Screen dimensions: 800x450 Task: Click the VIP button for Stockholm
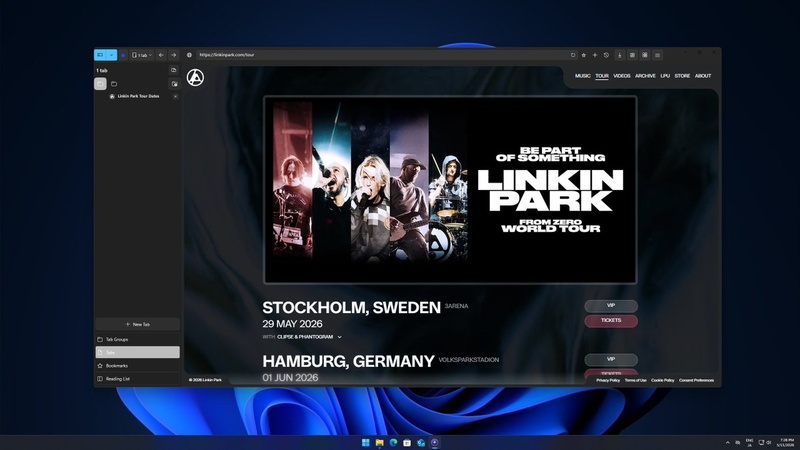tap(611, 306)
